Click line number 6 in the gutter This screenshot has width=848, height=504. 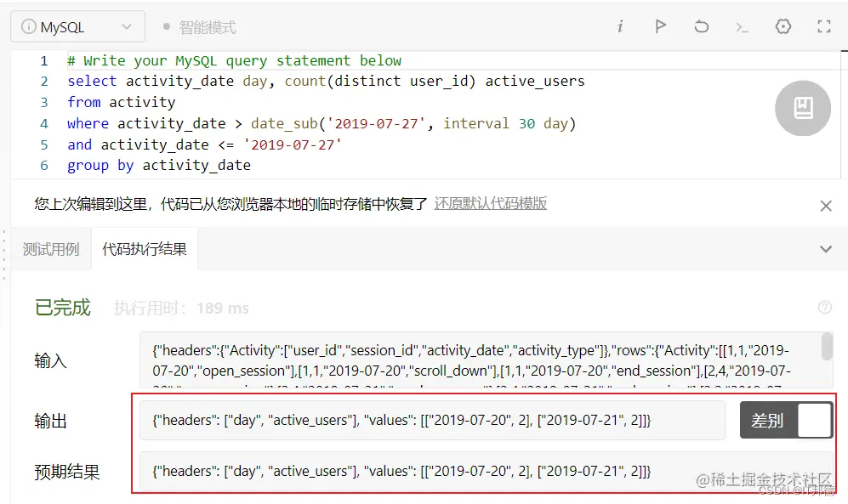pyautogui.click(x=44, y=165)
